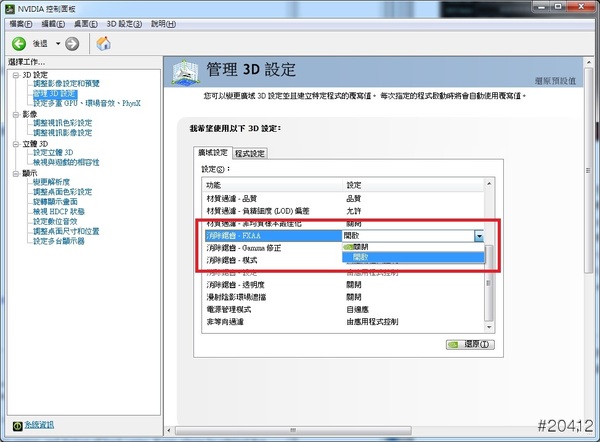Select the 消除鋸齒 - FXAA row

pos(273,236)
